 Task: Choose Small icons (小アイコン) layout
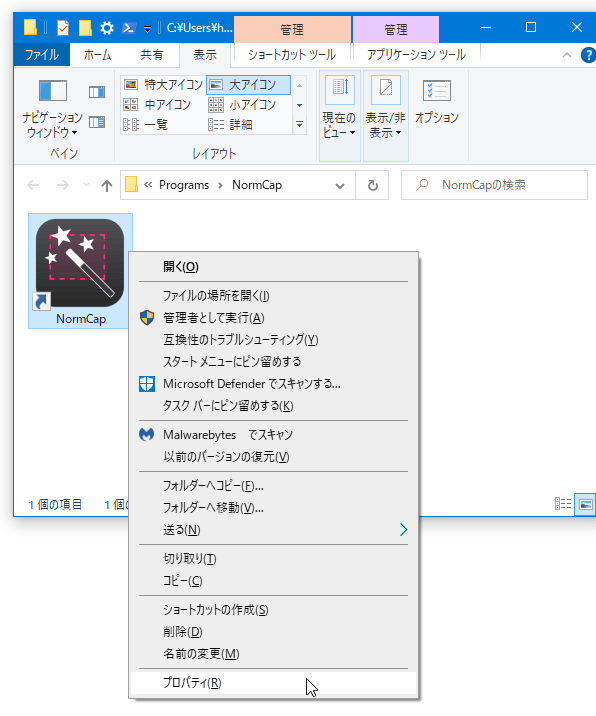243,105
